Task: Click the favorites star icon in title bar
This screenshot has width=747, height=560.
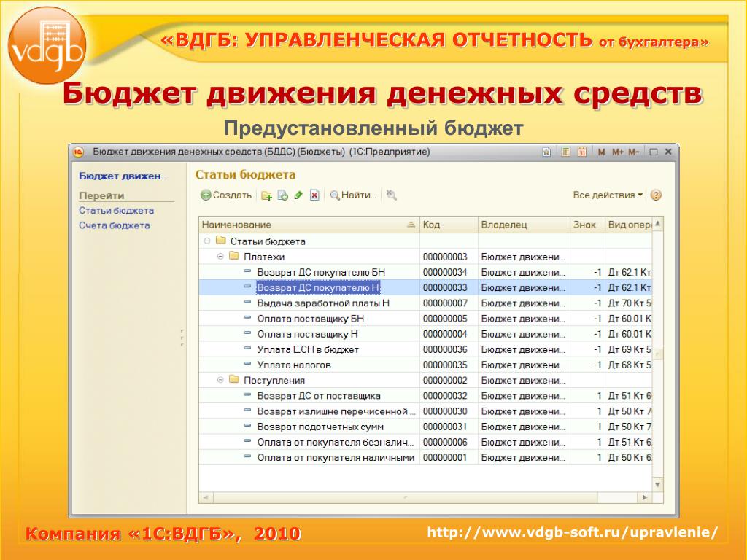Action: pos(546,152)
